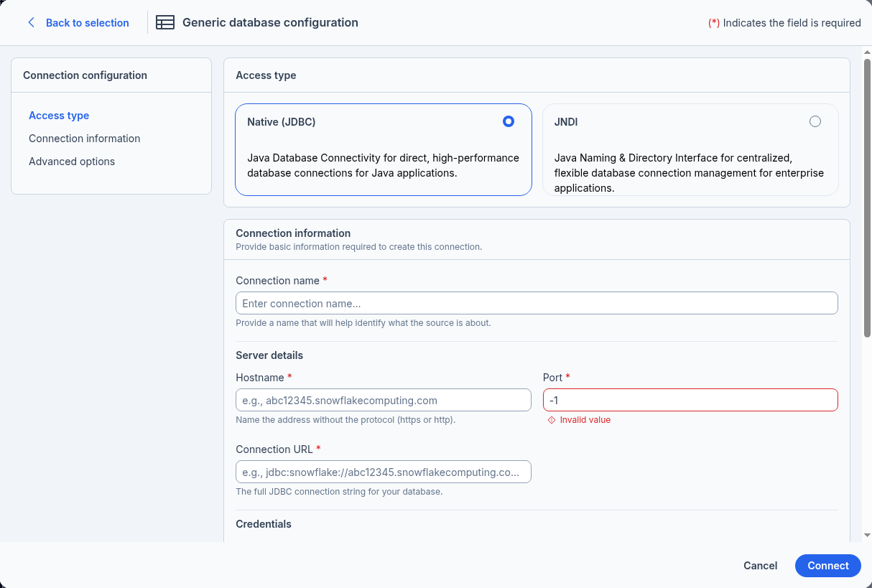Viewport: 872px width, 588px height.
Task: Click the back chevron arrow icon
Action: (x=31, y=23)
